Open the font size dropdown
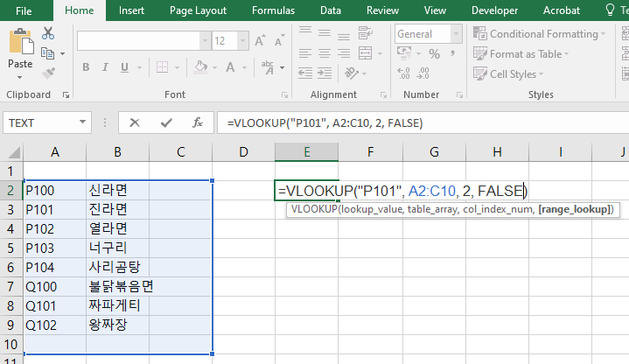The height and width of the screenshot is (364, 629). [x=242, y=41]
